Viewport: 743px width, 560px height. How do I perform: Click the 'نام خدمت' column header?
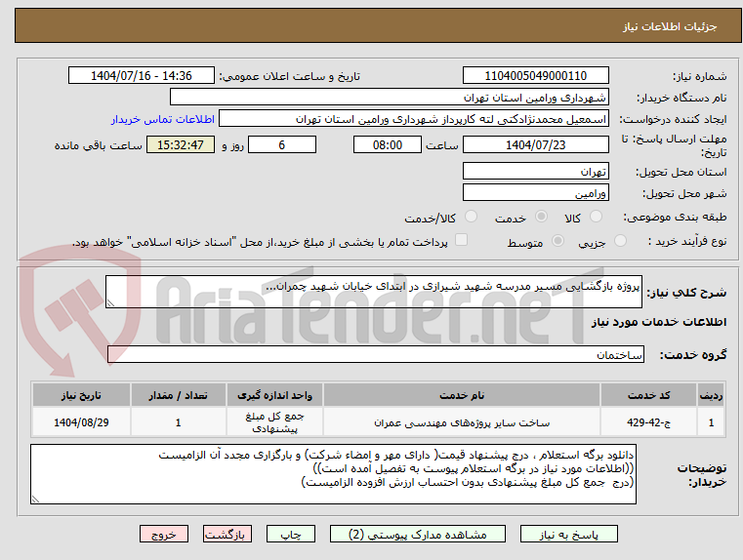pyautogui.click(x=462, y=395)
